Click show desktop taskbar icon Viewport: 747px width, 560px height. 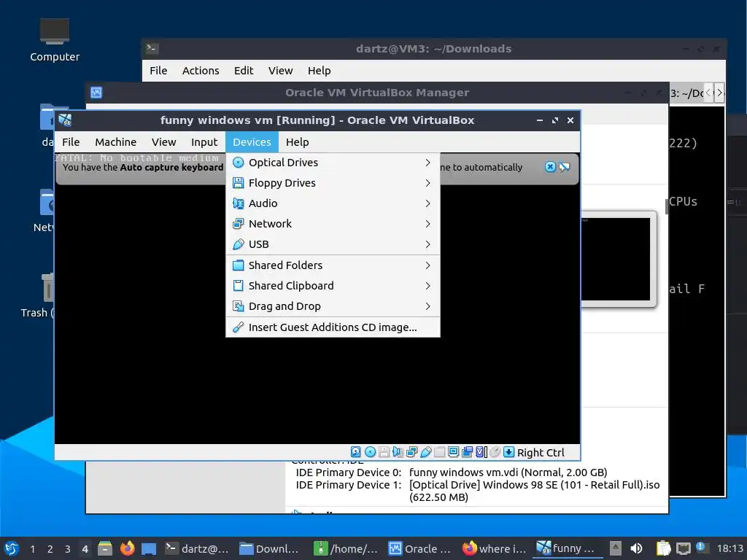[149, 548]
